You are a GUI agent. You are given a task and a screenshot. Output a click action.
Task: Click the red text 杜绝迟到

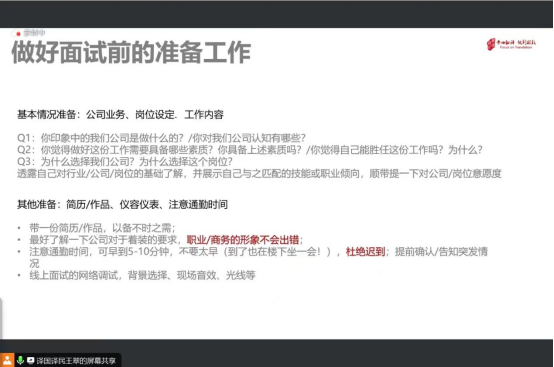point(365,252)
